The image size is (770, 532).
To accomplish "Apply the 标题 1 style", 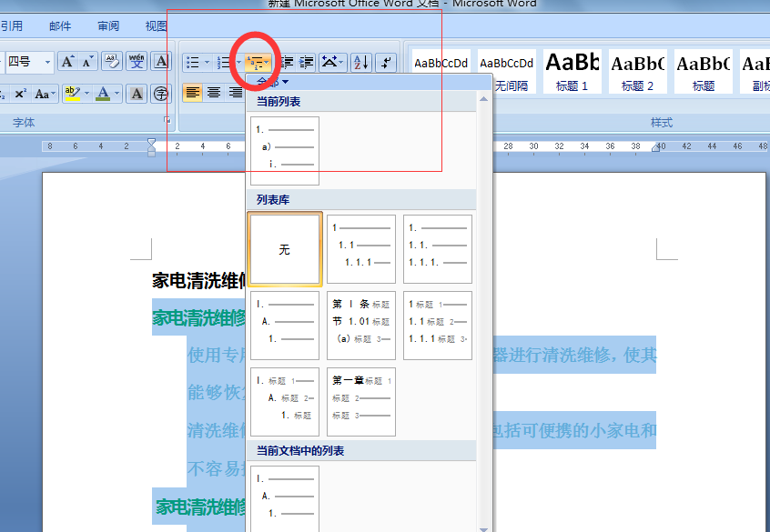I will coord(572,71).
